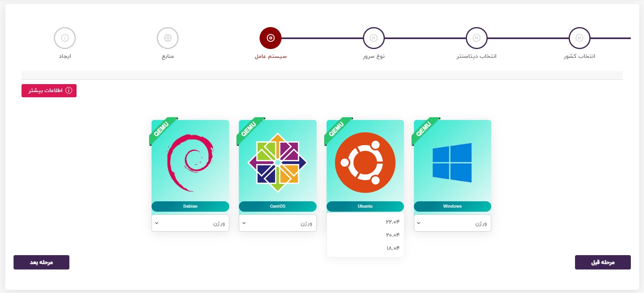Click the نوع سرور step circle icon
Viewport: 644px width, 293px height.
click(x=374, y=38)
